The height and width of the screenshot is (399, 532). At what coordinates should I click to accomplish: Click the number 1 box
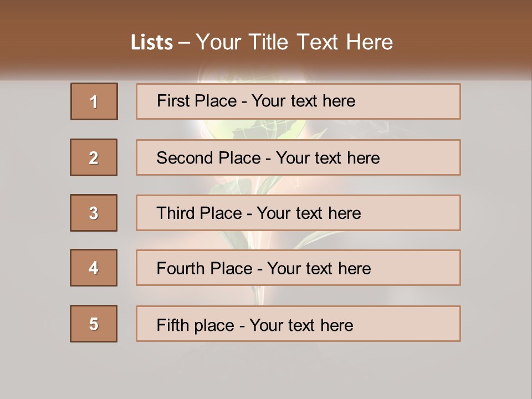click(94, 101)
